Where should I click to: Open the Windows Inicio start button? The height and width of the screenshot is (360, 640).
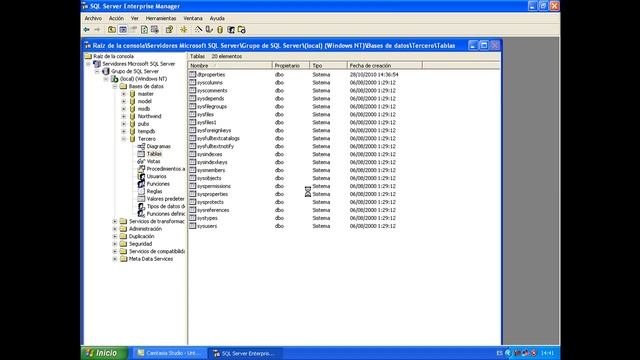[104, 353]
